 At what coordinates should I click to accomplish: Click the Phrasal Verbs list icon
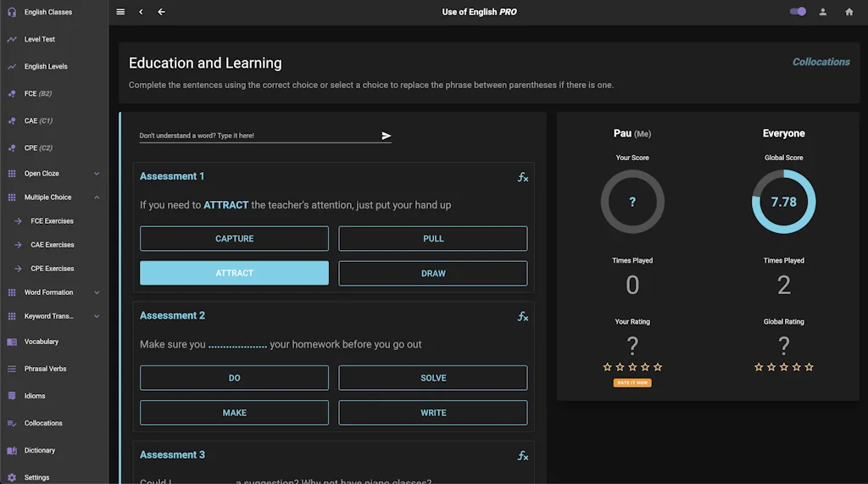pyautogui.click(x=12, y=369)
